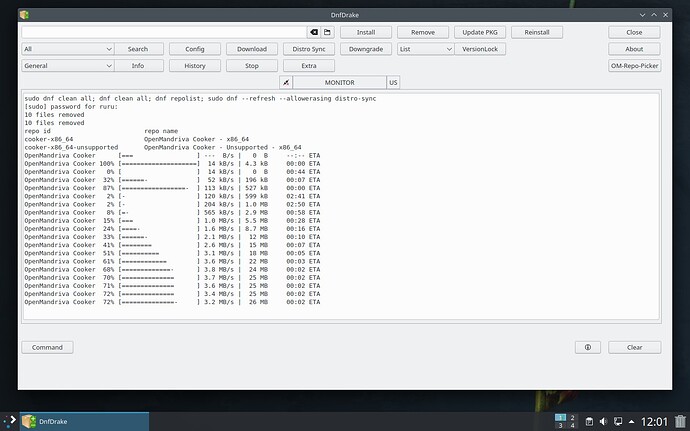This screenshot has width=690, height=431.
Task: Open the About dialog
Action: pos(634,49)
